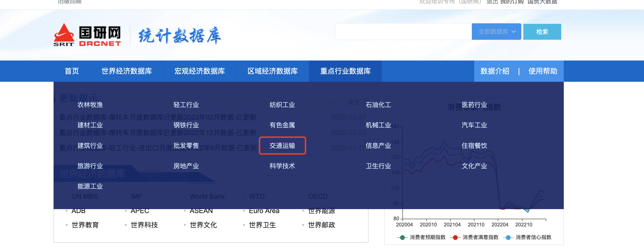Toggle 消费者满意指数 legend series
644x250 pixels.
(474, 237)
